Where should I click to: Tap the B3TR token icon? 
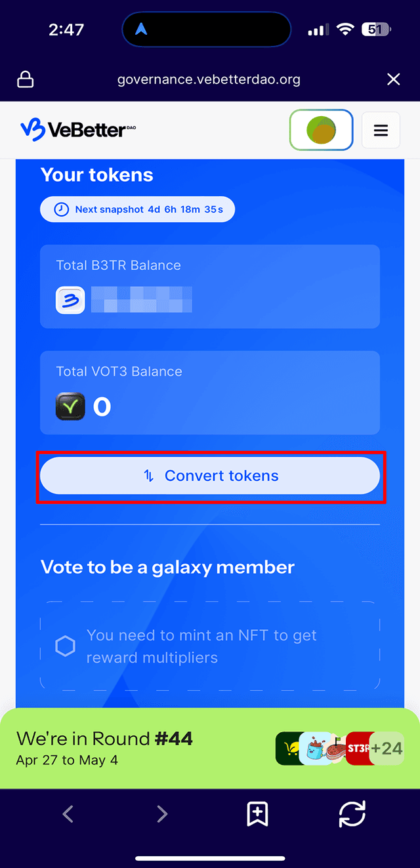click(x=70, y=300)
